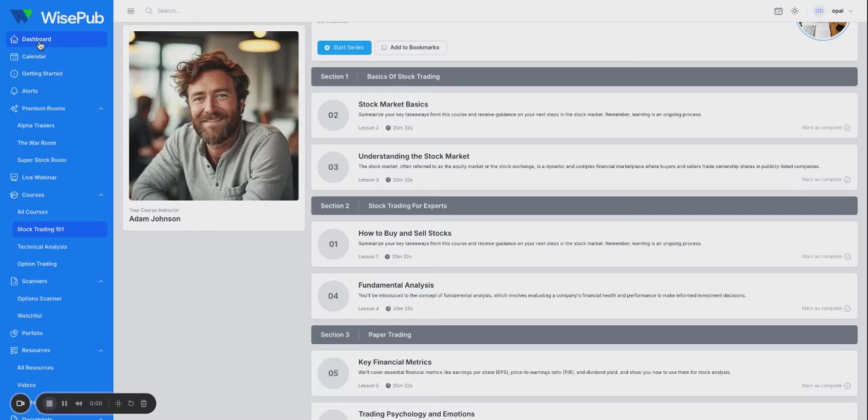This screenshot has height=420, width=868.
Task: Click the Live Webinar sidebar icon
Action: coord(14,177)
